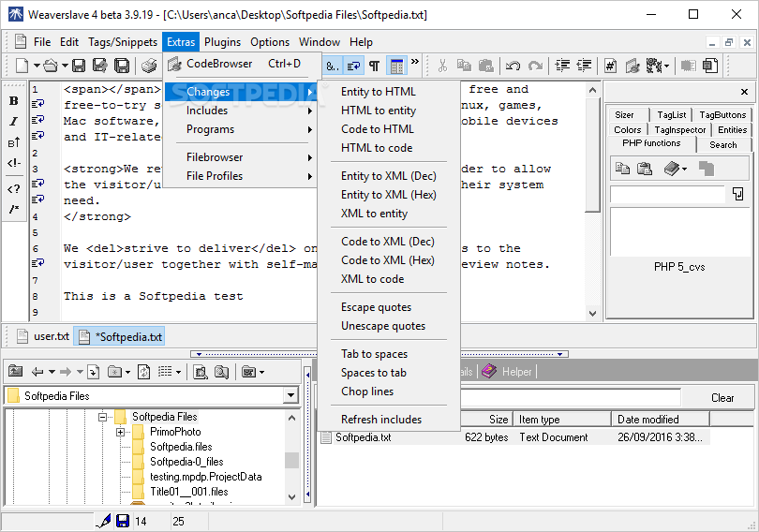Open the Softpedia Files folder combo box
The image size is (759, 532).
[x=151, y=395]
